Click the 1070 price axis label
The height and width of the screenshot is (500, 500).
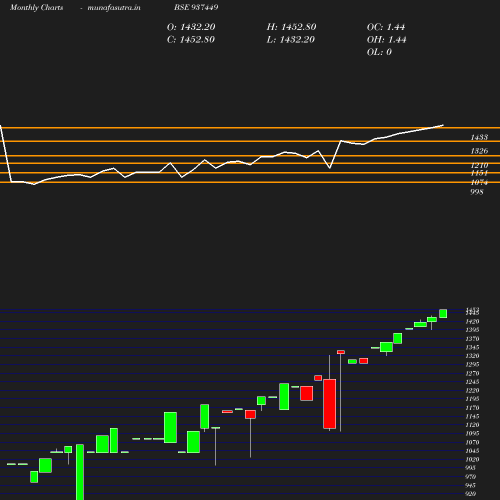pos(472,443)
